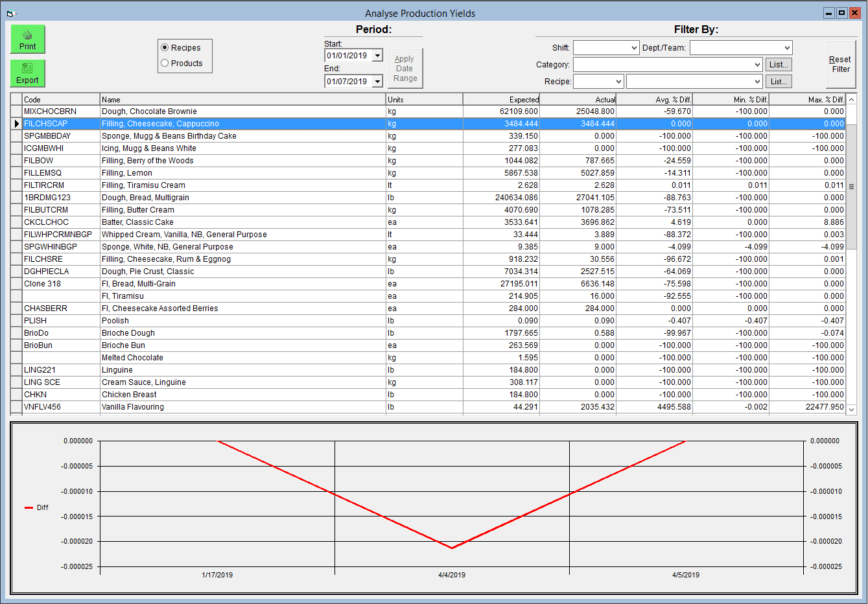Sort by the Name column header
Viewport: 868px width, 604px height.
coord(242,99)
